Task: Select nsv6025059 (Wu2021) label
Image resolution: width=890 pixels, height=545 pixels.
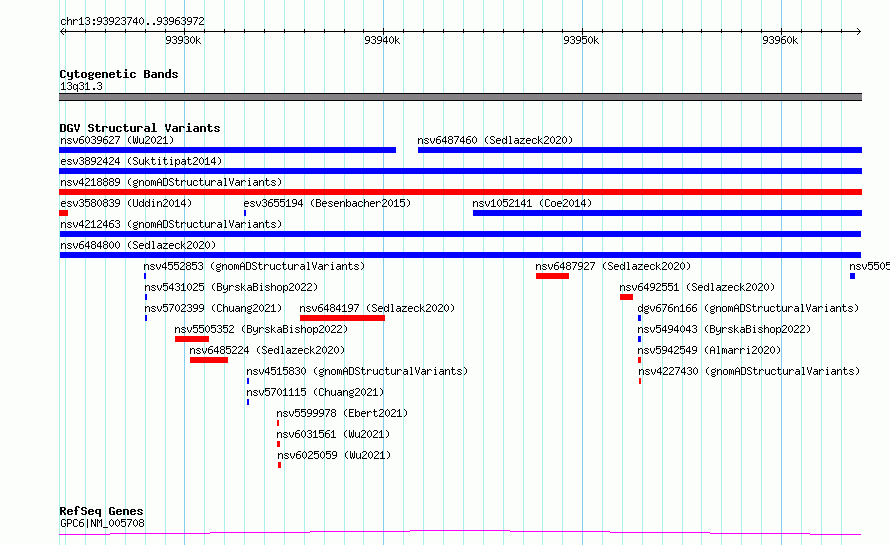Action: (x=334, y=455)
